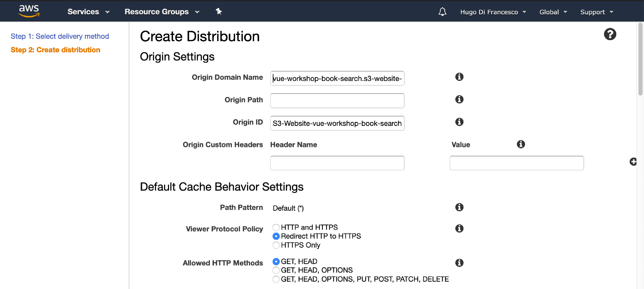Click the Origin ID field
The image size is (644, 289).
click(337, 123)
